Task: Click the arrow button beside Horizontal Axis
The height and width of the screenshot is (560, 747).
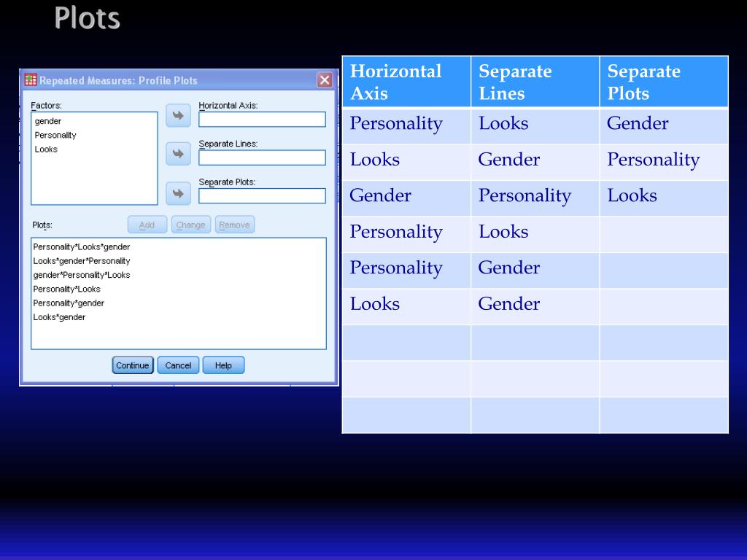Action: (x=178, y=116)
